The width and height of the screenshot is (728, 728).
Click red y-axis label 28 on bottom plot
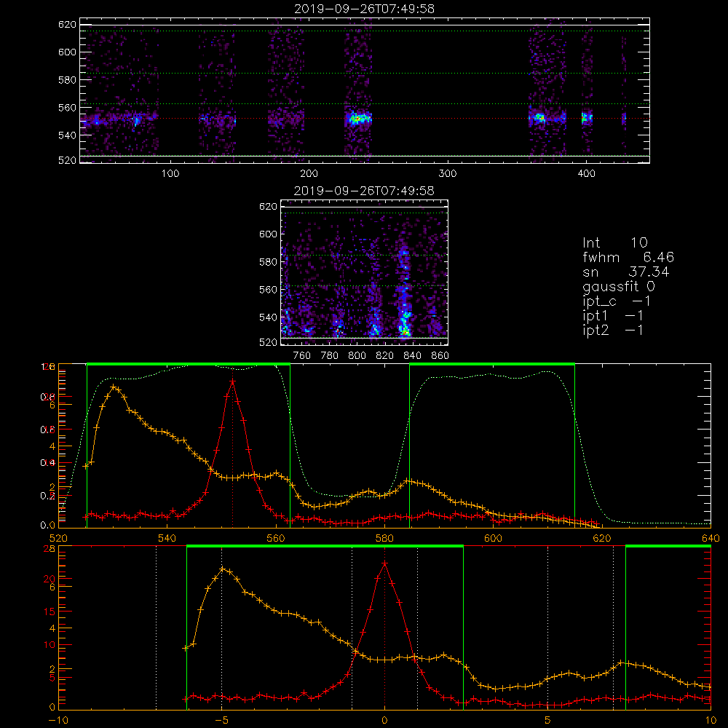pos(50,548)
